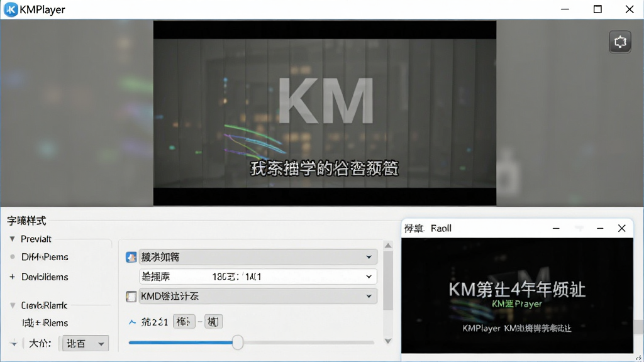Click the settings panel scrollbar thumb
Viewport: 644px width, 362px height.
pos(388,280)
